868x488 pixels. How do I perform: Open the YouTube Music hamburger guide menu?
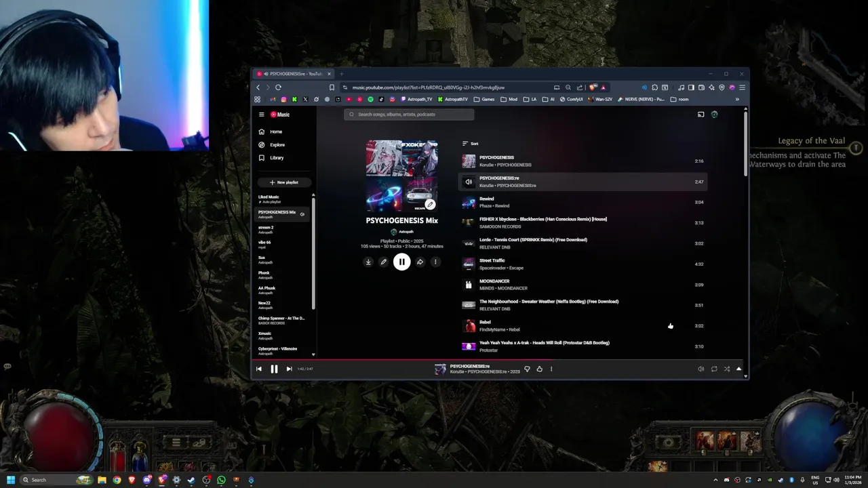pyautogui.click(x=261, y=115)
